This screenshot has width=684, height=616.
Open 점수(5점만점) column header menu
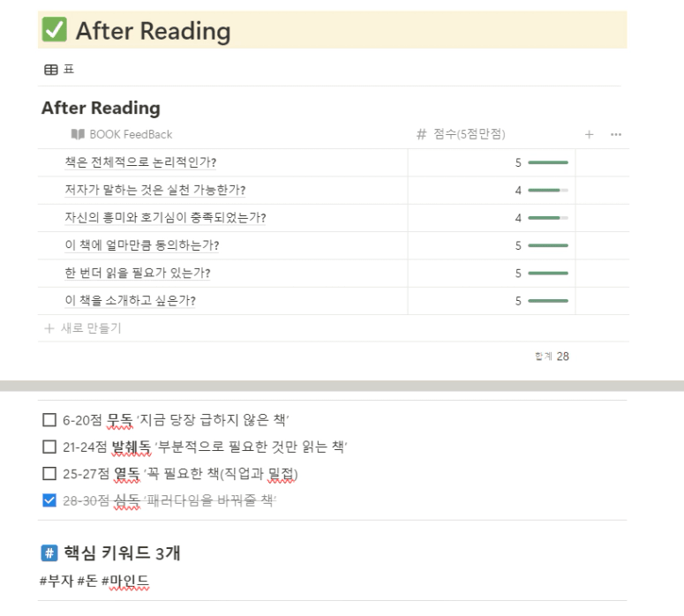coord(461,134)
